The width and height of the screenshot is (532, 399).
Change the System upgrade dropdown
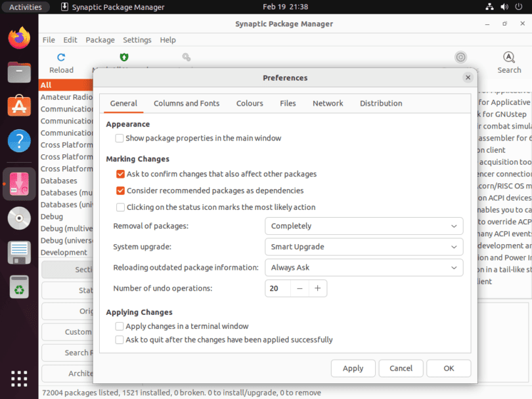point(365,247)
